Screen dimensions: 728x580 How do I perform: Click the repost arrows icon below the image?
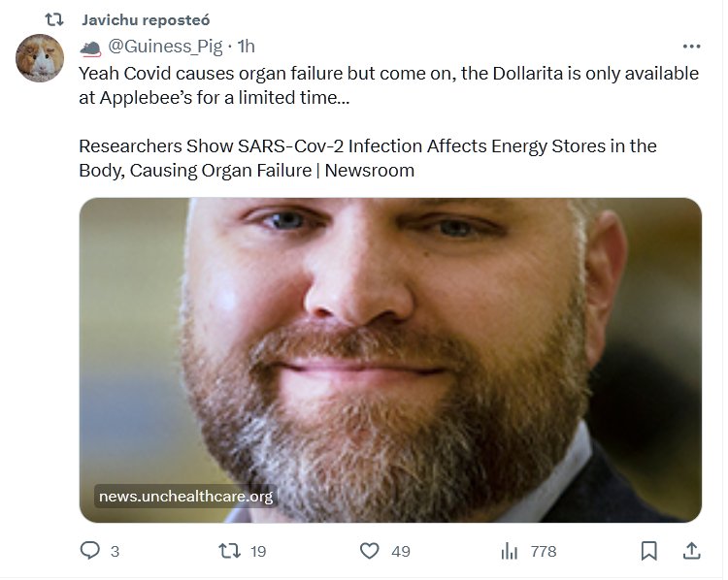230,551
